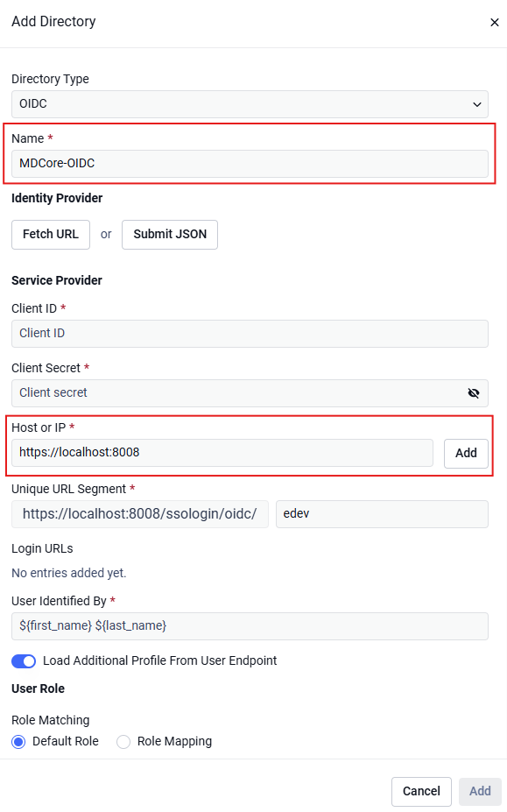Click the 'No entries added yet.' text
Screen dimensions: 507x812
point(69,573)
